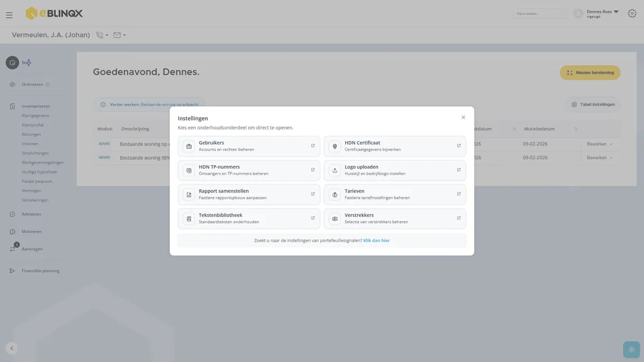Select Werkgeversregelingen in sidebar

point(42,162)
